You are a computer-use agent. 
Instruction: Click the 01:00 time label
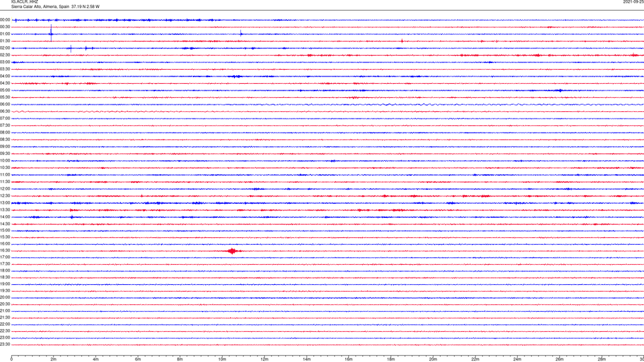point(5,34)
